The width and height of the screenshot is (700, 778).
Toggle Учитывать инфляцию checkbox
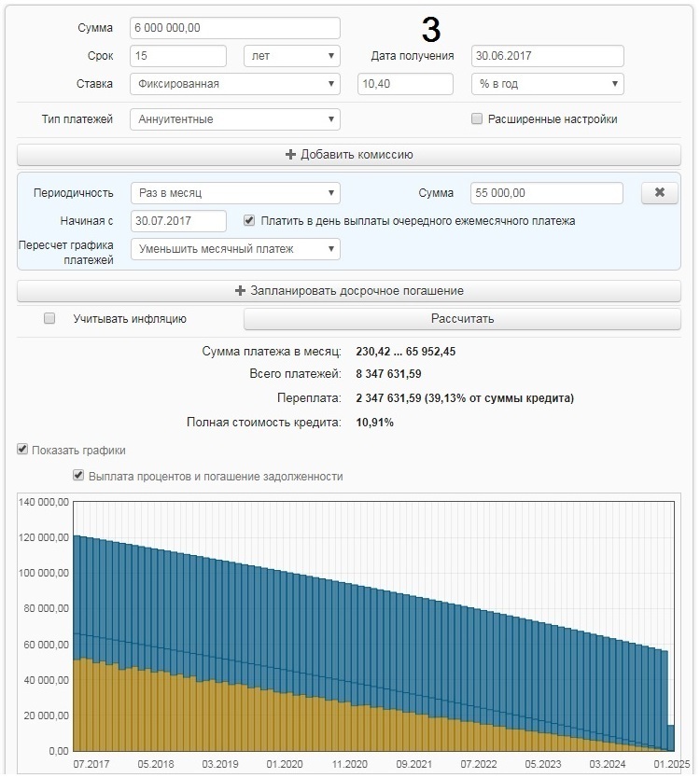[x=49, y=319]
